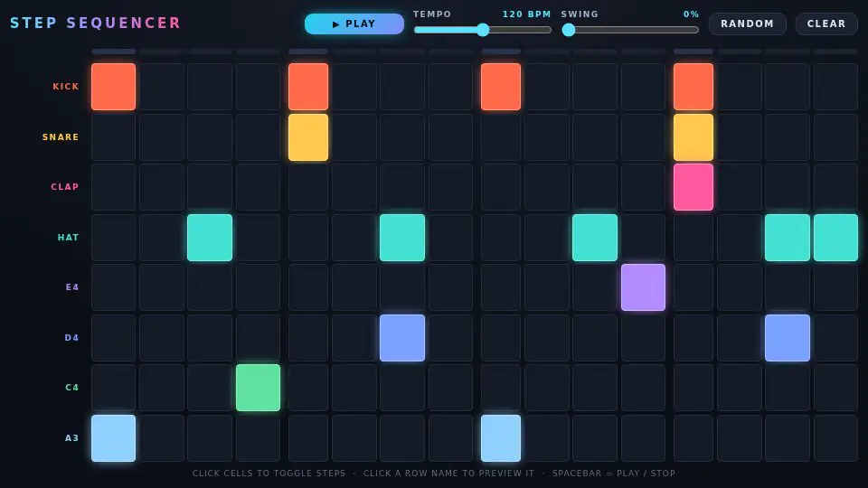868x488 pixels.
Task: Toggle off the Hat cell on step 3
Action: tap(210, 238)
